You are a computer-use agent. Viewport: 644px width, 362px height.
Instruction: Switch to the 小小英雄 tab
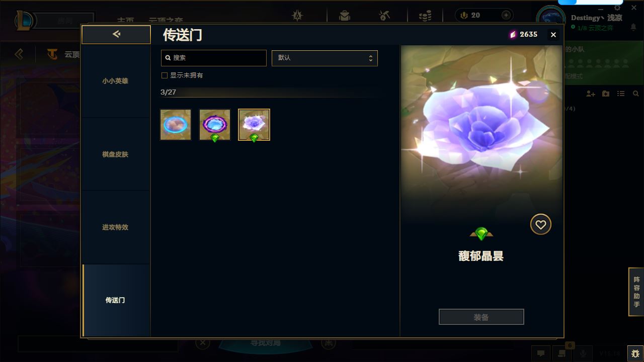point(116,81)
